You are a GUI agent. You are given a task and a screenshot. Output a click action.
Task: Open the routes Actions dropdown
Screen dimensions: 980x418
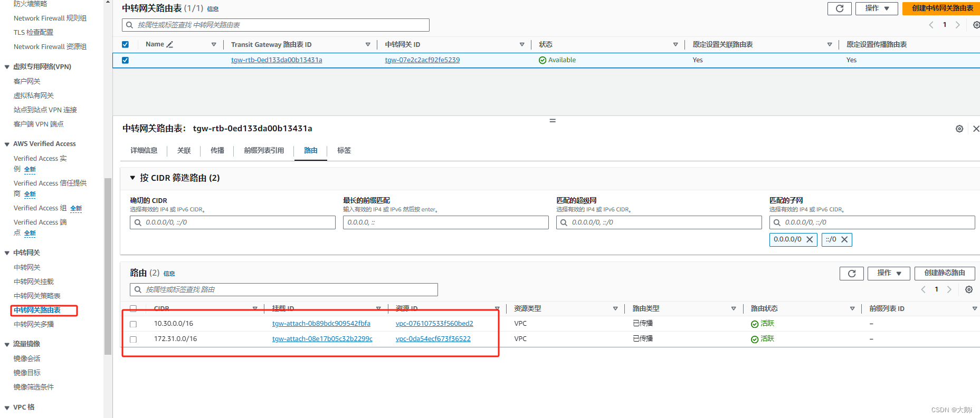tap(889, 273)
